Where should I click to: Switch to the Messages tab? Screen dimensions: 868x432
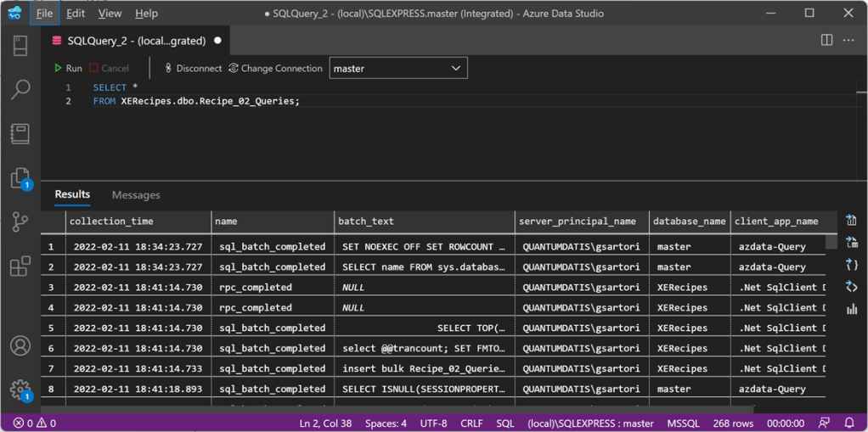(x=136, y=195)
